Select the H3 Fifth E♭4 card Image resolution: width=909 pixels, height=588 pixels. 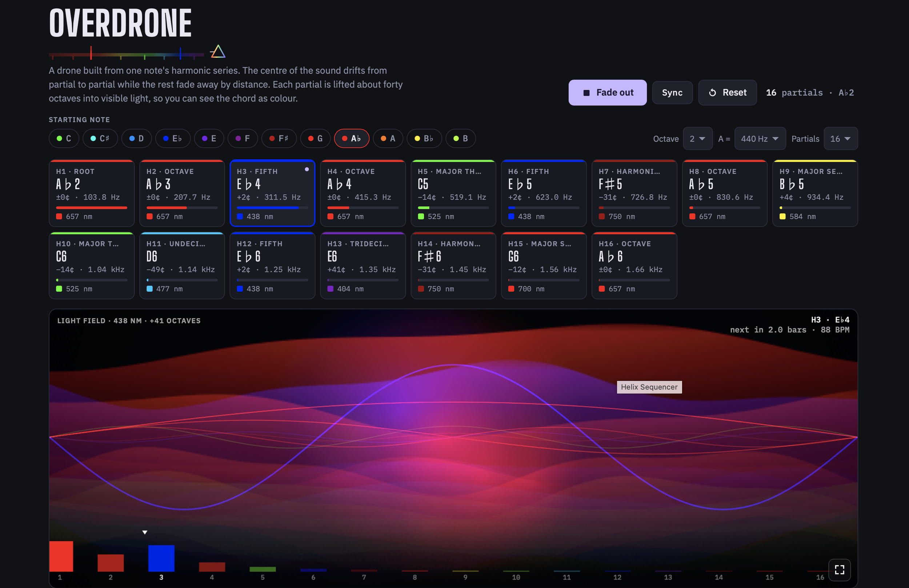[272, 193]
